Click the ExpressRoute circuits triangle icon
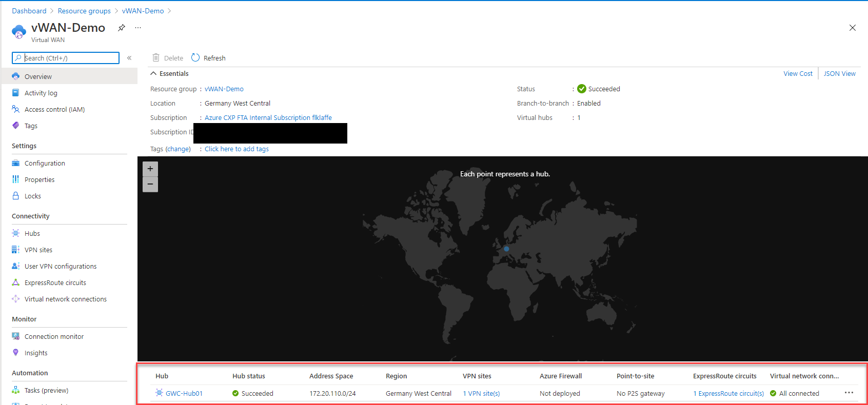 coord(16,282)
